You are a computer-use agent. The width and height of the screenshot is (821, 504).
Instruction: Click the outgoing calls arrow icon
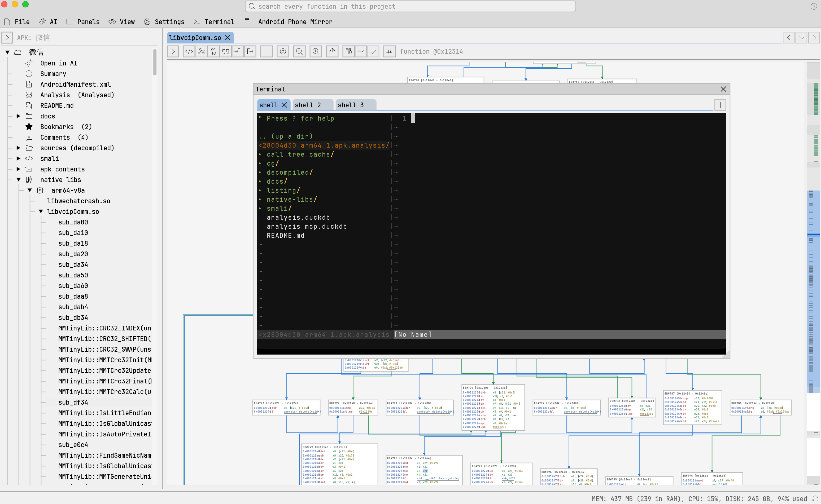250,51
